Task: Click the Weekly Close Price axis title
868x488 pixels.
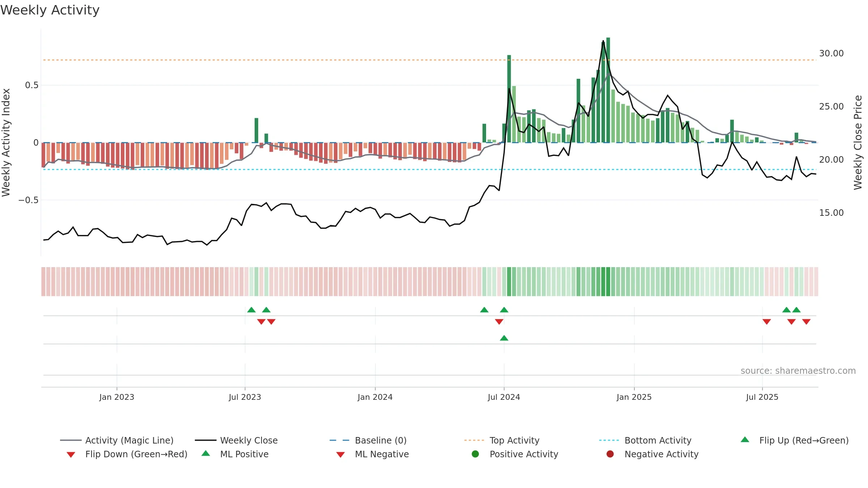Action: pos(858,142)
